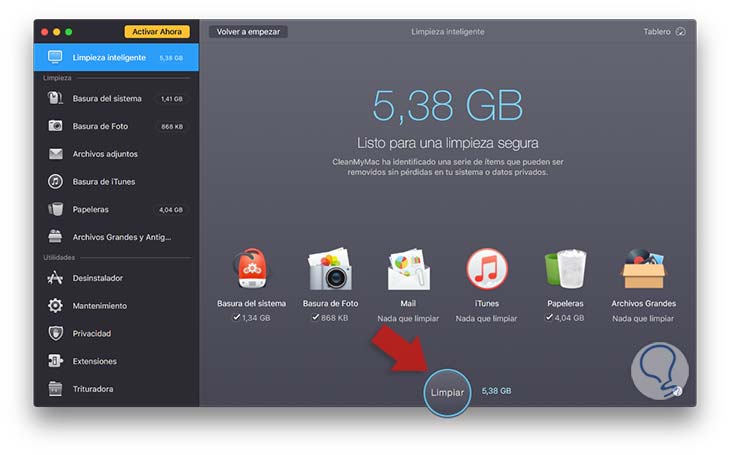This screenshot has height=455, width=730.
Task: Open the Desinstalador utility
Action: coord(116,278)
